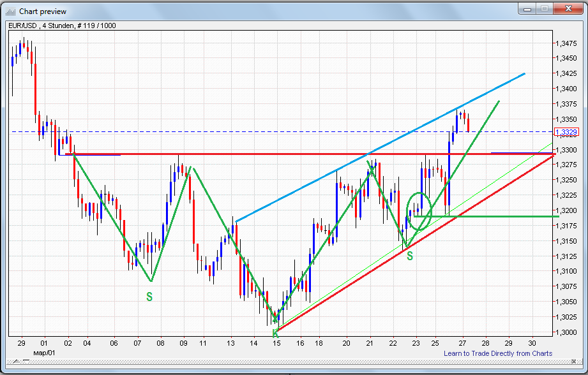Close the Chart preview window
The image size is (588, 375).
tap(568, 8)
